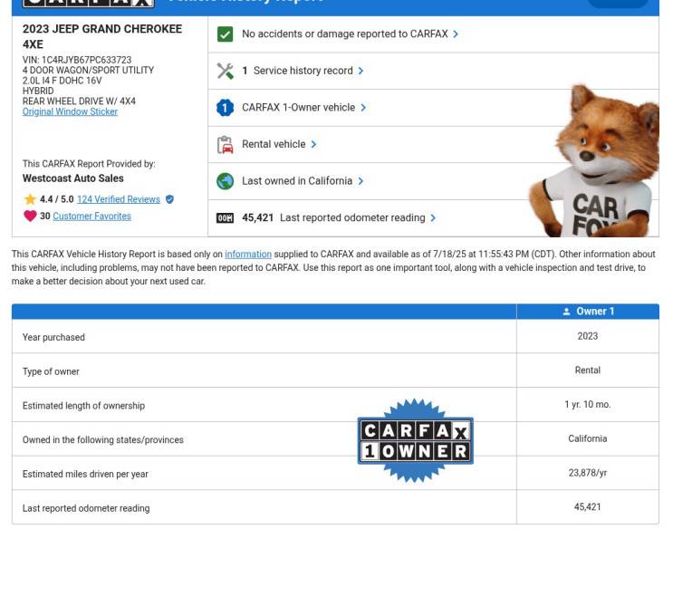Click the pink heart favorites icon

(x=30, y=216)
